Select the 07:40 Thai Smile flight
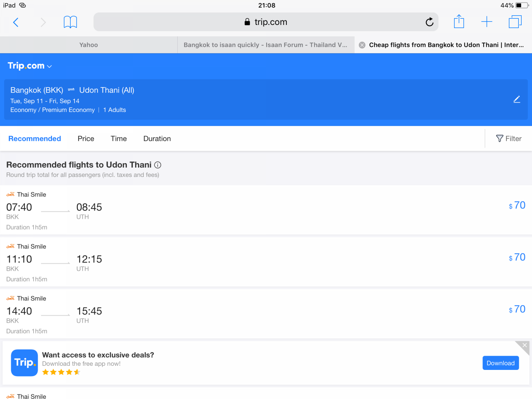 pos(266,210)
